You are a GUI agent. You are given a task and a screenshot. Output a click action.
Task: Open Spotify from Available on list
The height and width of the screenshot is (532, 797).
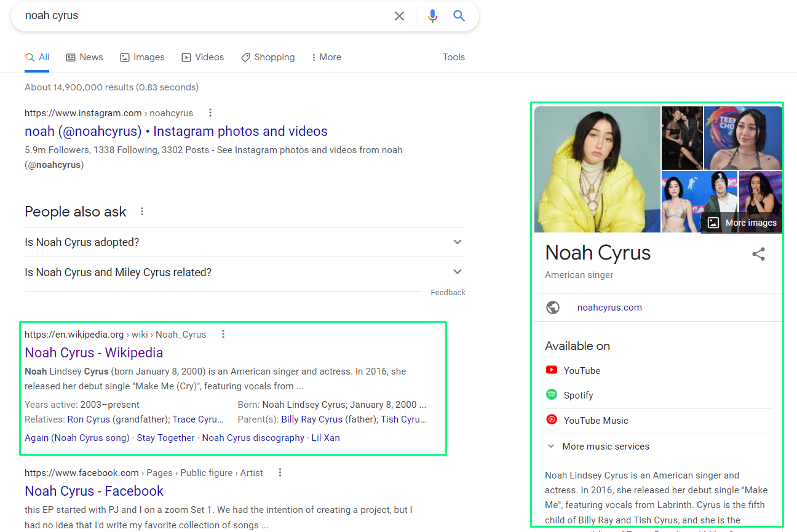pyautogui.click(x=578, y=395)
